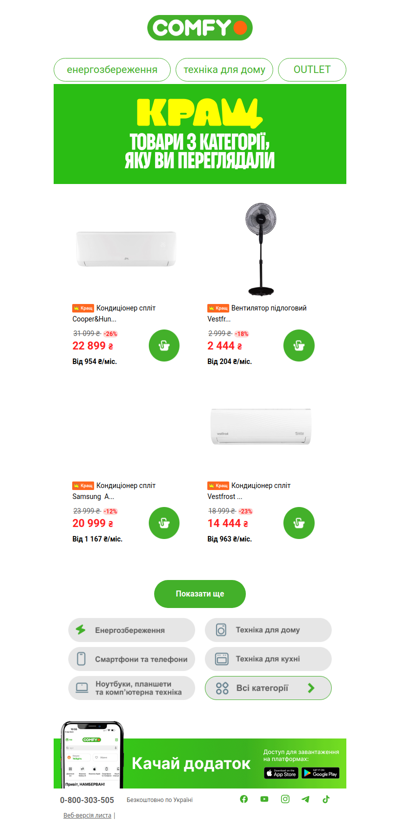Click the Показати ще button
This screenshot has height=836, width=400.
(200, 594)
